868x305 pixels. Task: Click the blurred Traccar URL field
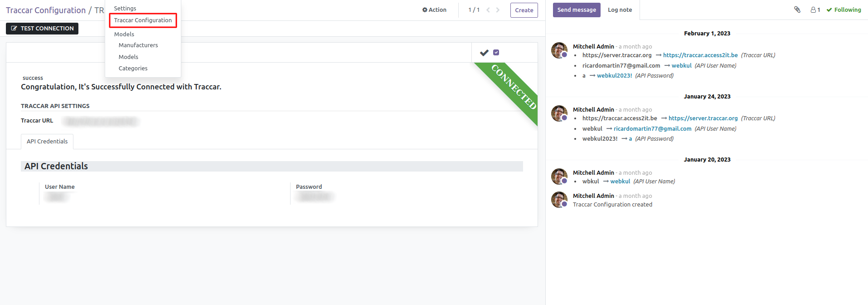coord(101,121)
